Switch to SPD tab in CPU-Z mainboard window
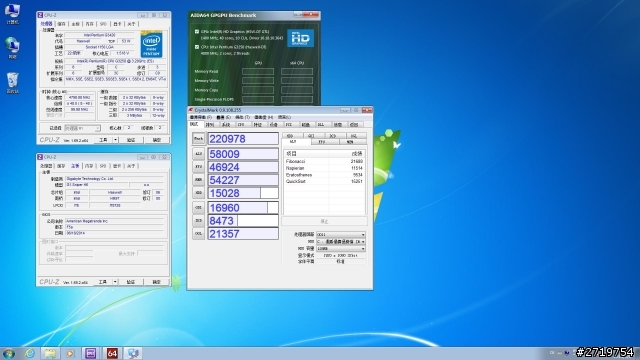The image size is (640, 360). click(103, 166)
